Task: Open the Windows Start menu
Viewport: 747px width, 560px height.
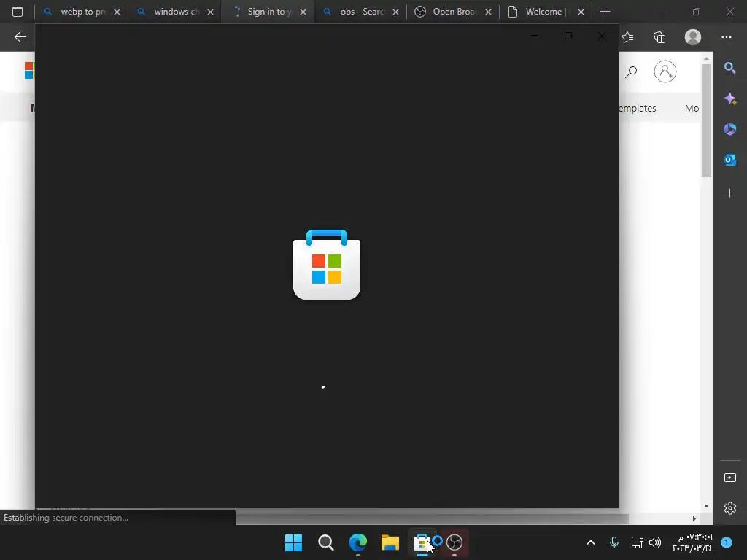Action: coord(293,542)
